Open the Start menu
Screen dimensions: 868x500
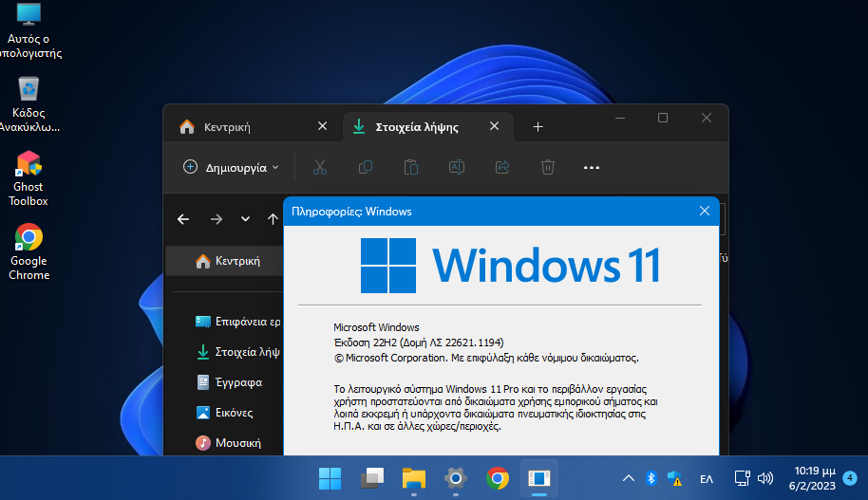click(330, 478)
